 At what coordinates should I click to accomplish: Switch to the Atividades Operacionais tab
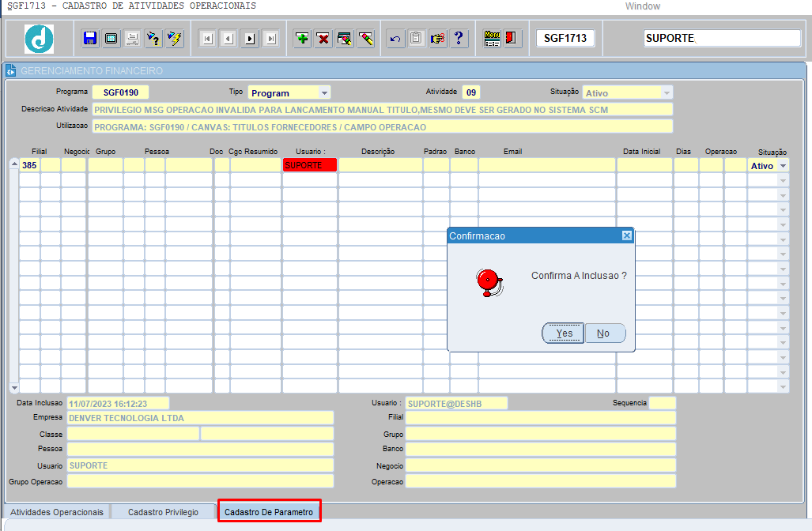click(x=57, y=512)
